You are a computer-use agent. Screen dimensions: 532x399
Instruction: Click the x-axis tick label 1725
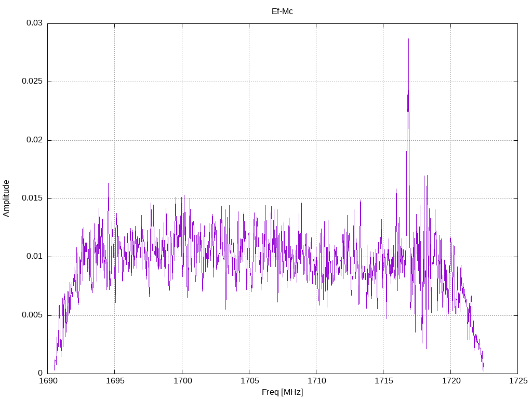(x=518, y=381)
